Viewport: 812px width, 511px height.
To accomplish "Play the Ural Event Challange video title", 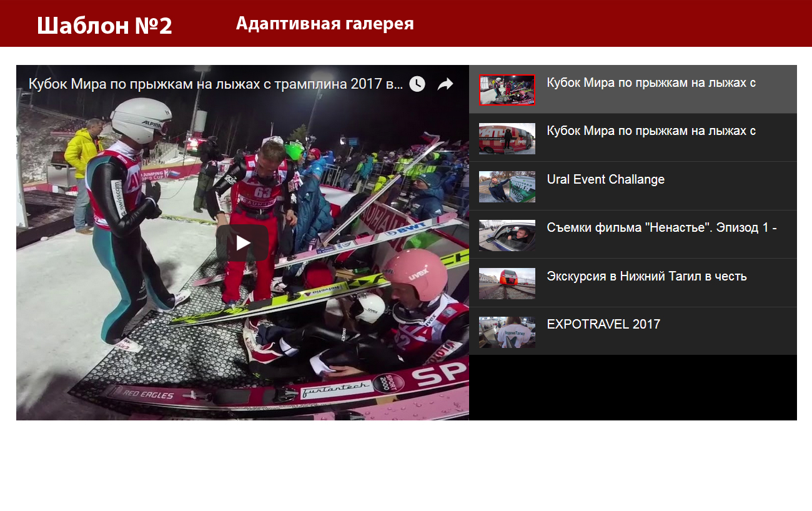I will [605, 179].
